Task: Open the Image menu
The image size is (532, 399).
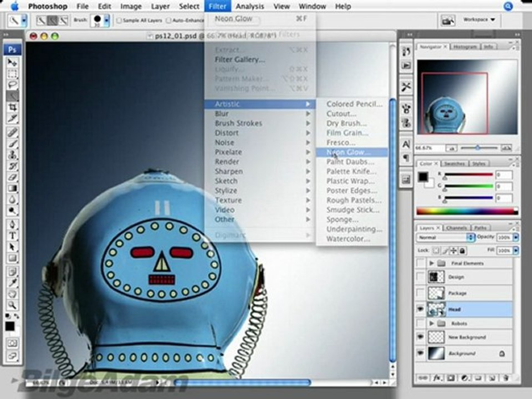Action: pyautogui.click(x=131, y=6)
